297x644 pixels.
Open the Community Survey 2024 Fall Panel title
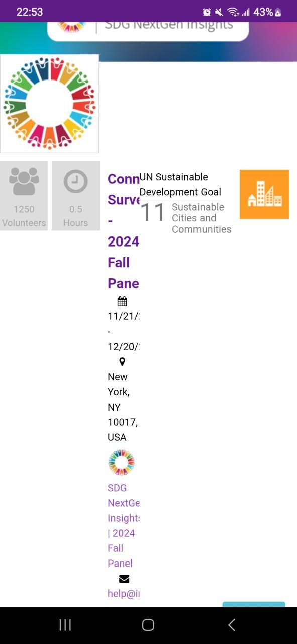click(124, 231)
